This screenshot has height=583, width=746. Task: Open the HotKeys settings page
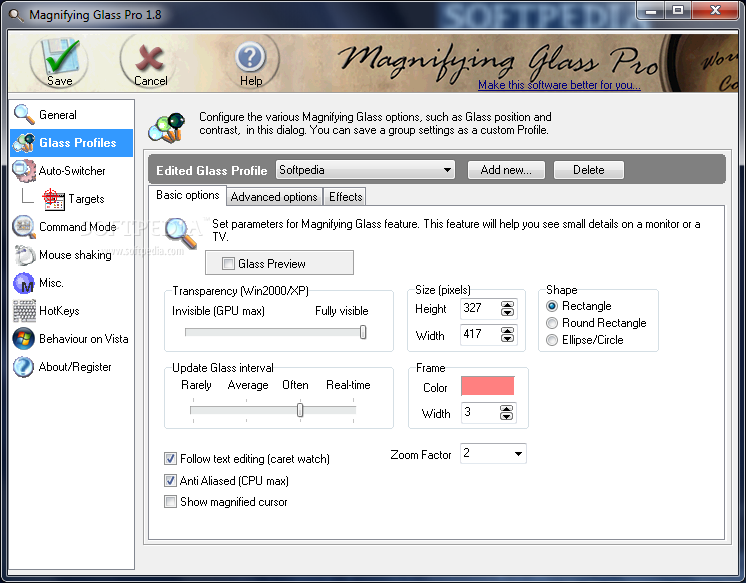click(x=59, y=311)
